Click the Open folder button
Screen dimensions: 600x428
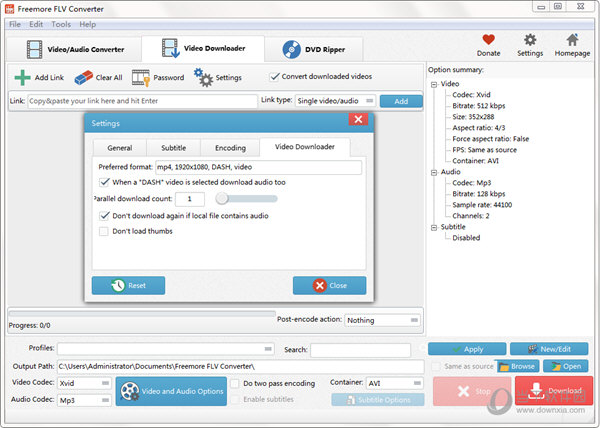click(x=566, y=366)
